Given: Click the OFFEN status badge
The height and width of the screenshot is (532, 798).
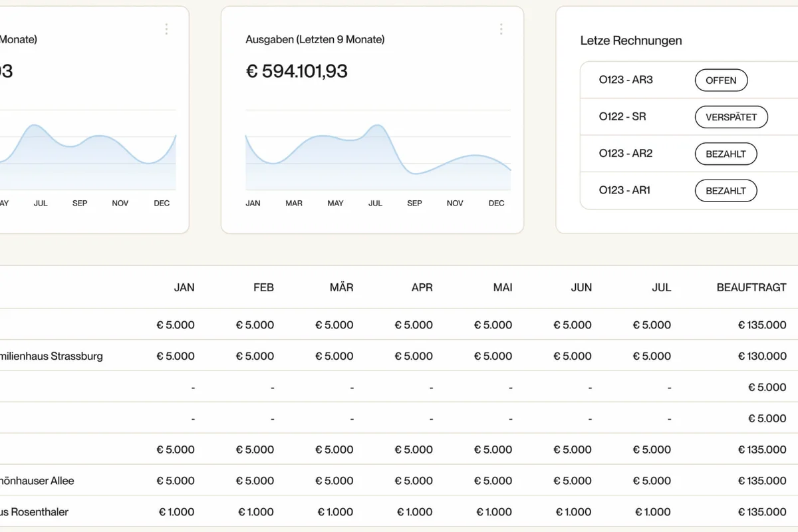Looking at the screenshot, I should click(721, 80).
